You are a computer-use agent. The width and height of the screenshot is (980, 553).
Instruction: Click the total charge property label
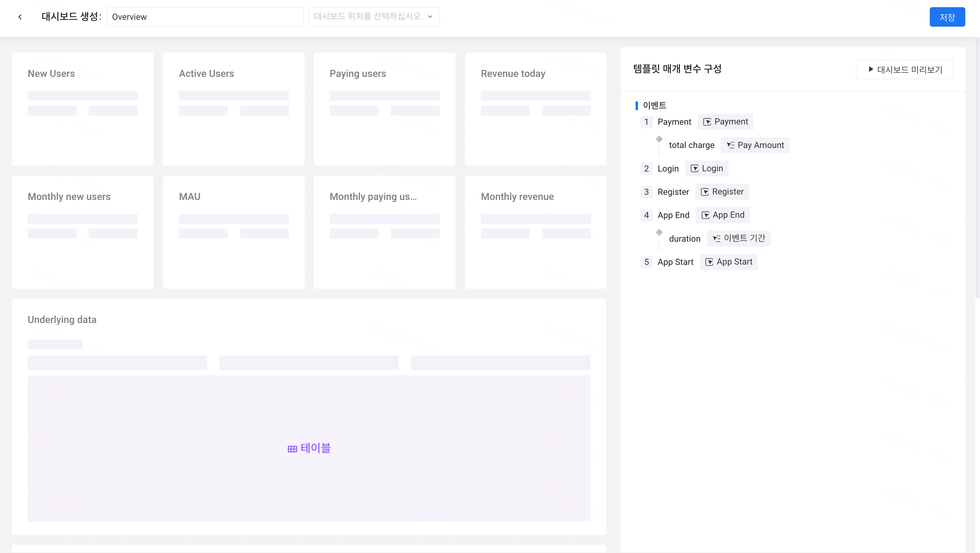[x=692, y=145]
